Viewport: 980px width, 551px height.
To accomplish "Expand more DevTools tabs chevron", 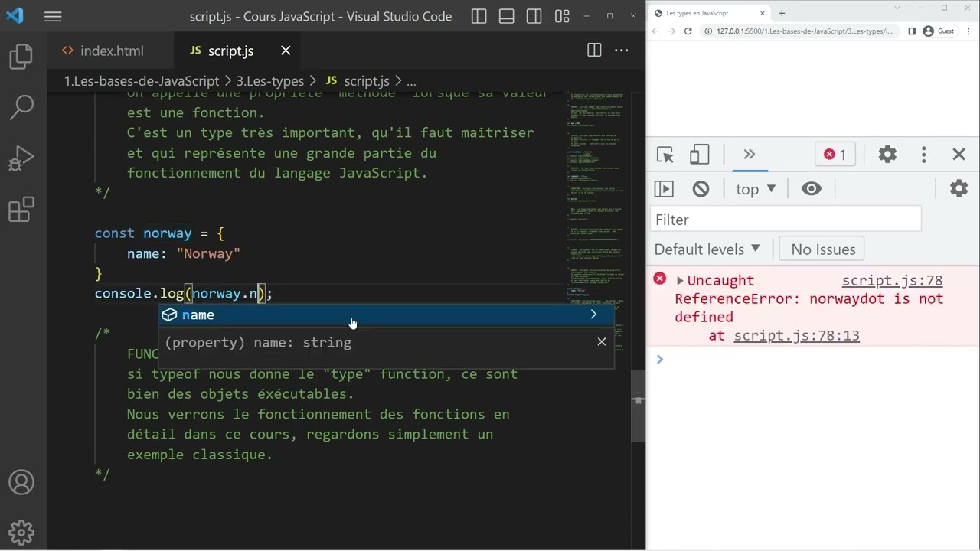I will (750, 155).
